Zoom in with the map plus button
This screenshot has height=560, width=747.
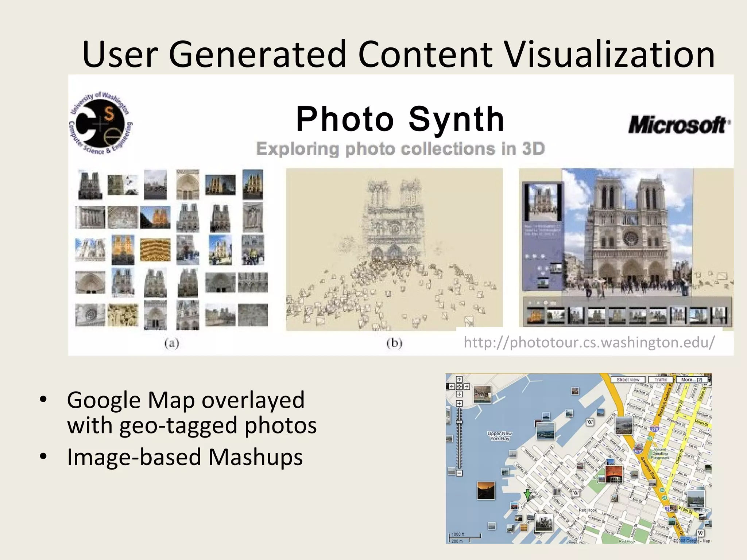(x=459, y=403)
